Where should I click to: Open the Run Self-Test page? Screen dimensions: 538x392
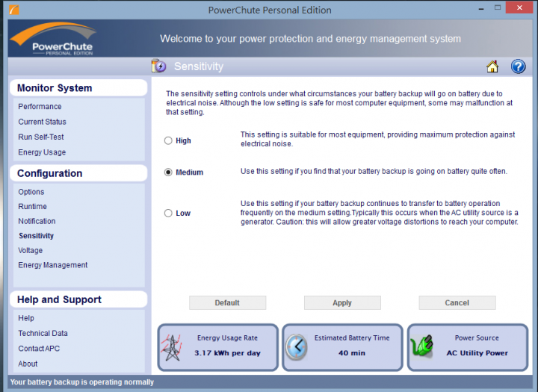coord(41,137)
